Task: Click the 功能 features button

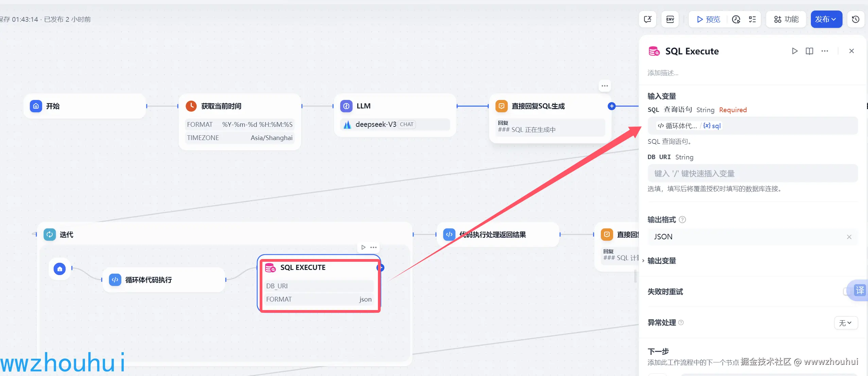Action: (786, 19)
